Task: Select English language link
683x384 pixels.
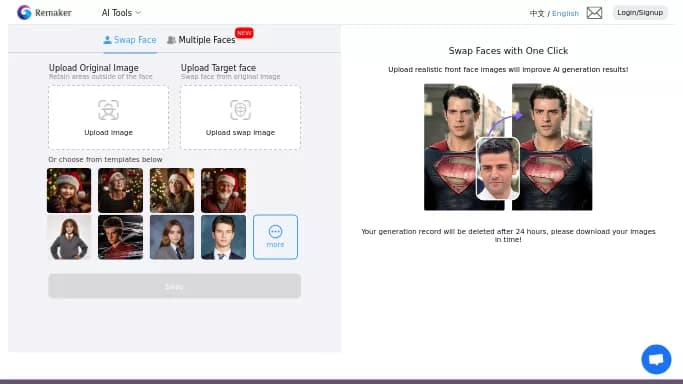Action: [565, 13]
